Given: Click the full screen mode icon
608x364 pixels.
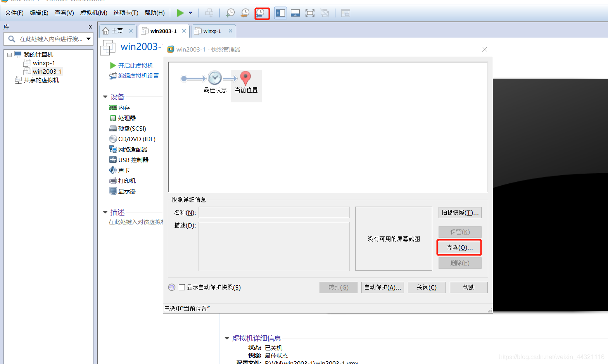Looking at the screenshot, I should pos(310,13).
